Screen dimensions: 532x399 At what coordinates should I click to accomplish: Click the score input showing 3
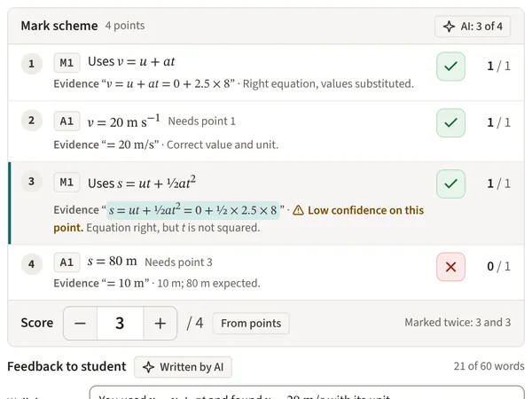[x=120, y=323]
